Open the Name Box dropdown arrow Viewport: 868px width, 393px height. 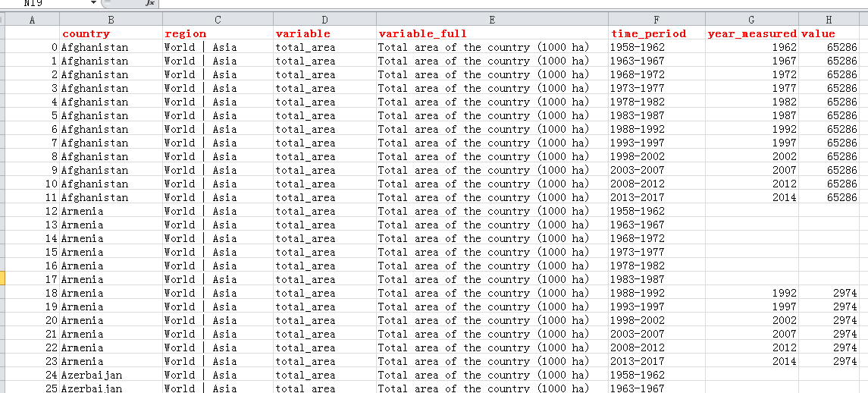(x=93, y=3)
